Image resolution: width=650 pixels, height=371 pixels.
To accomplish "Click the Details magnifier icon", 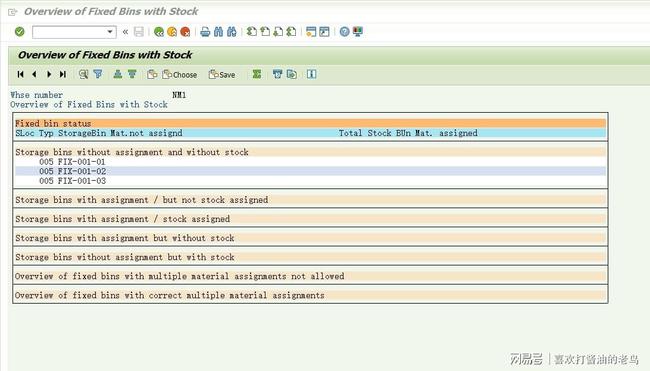I will pyautogui.click(x=83, y=74).
